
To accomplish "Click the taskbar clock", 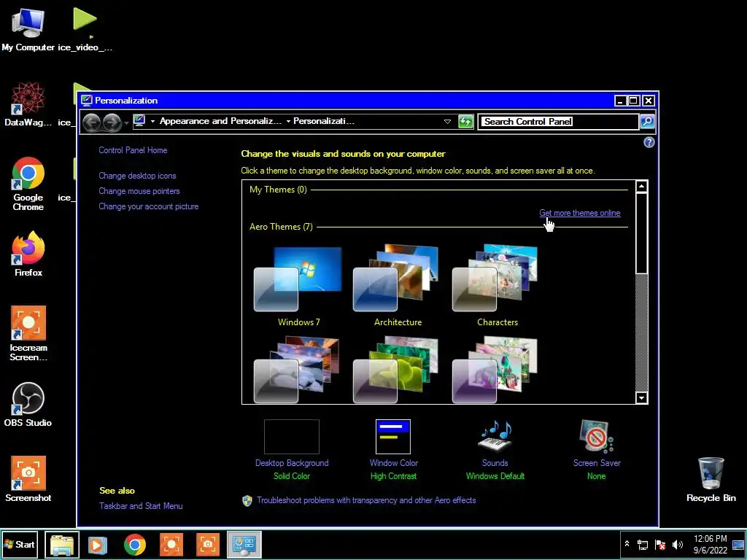I will [x=710, y=545].
